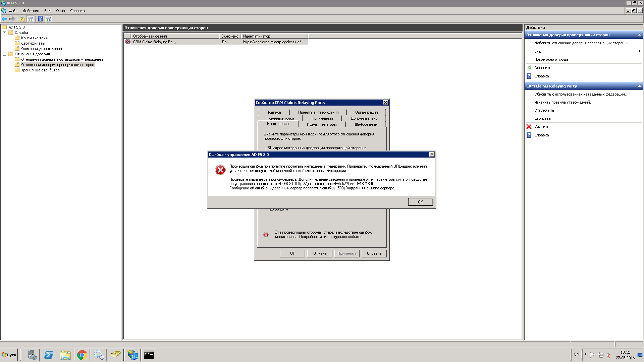The width and height of the screenshot is (644, 362).
Task: Click the Up one level folder icon
Action: click(x=22, y=19)
